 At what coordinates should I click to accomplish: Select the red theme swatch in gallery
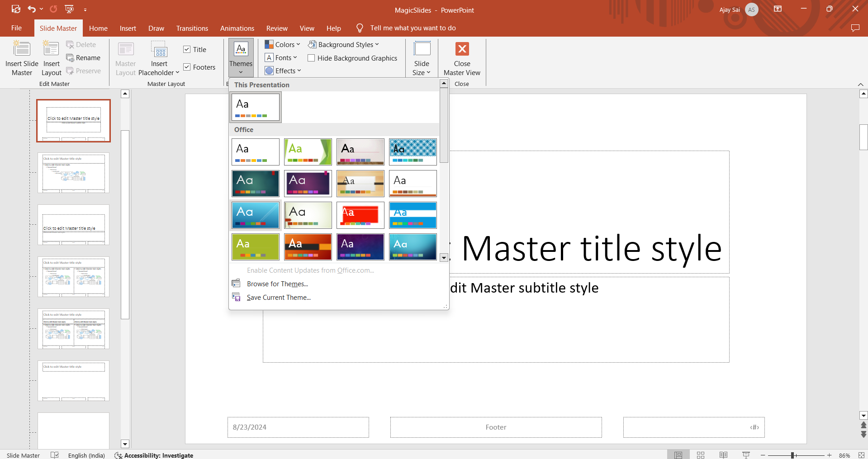(360, 215)
